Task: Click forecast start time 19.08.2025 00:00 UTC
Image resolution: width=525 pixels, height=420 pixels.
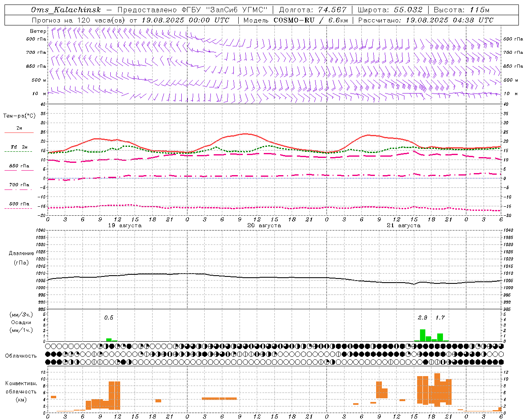Action: [x=185, y=20]
